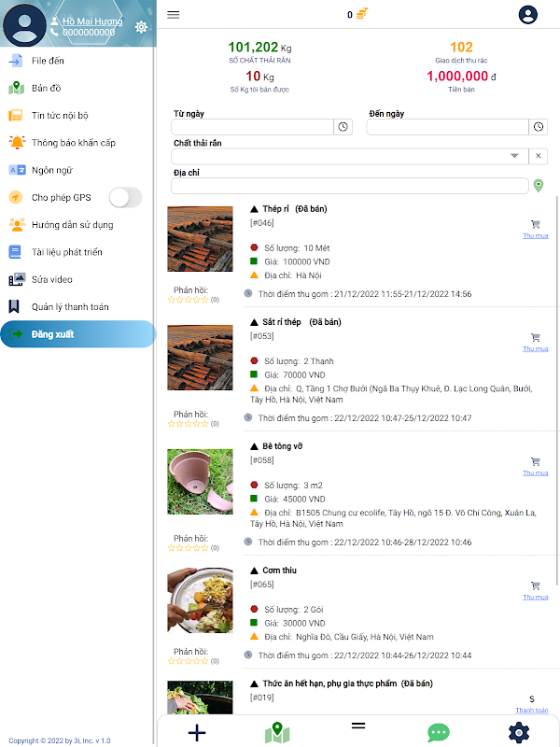The image size is (560, 747).
Task: Open the Thép rỉ item thumbnail
Action: pos(200,239)
